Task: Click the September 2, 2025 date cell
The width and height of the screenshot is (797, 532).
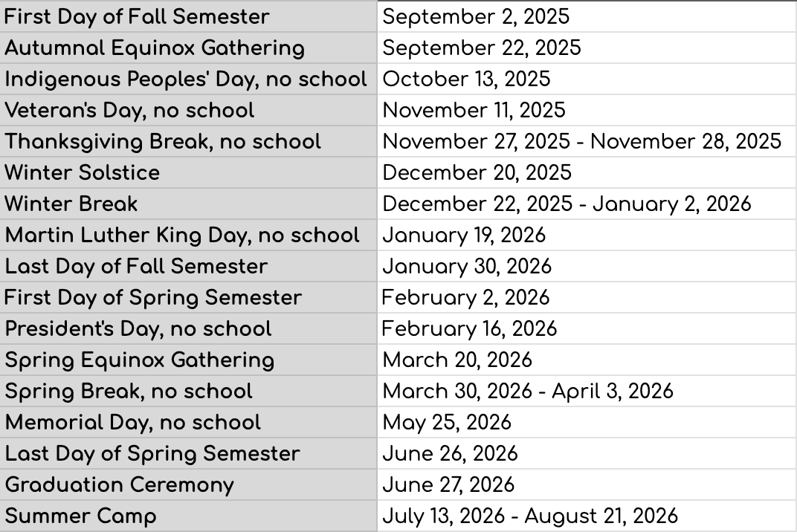Action: pos(587,16)
